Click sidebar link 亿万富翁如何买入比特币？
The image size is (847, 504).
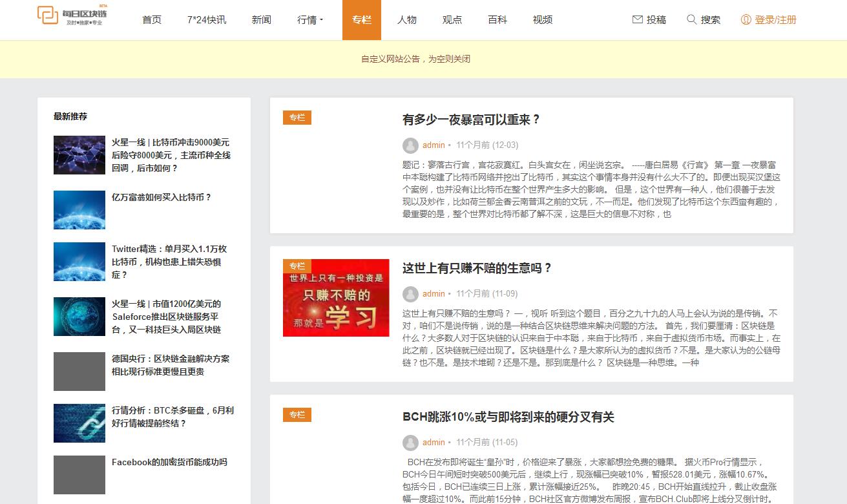coord(162,197)
